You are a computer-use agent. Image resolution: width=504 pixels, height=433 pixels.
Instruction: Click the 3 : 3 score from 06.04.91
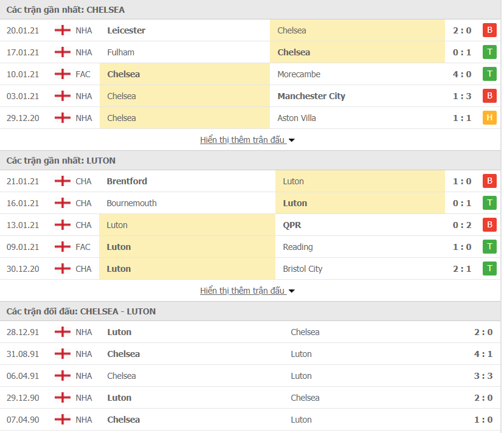483,376
